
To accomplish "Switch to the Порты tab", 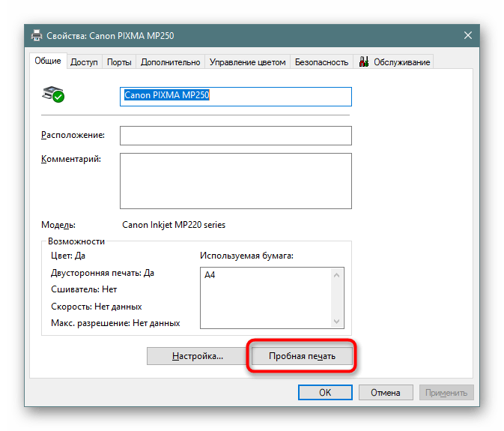I will click(x=119, y=63).
